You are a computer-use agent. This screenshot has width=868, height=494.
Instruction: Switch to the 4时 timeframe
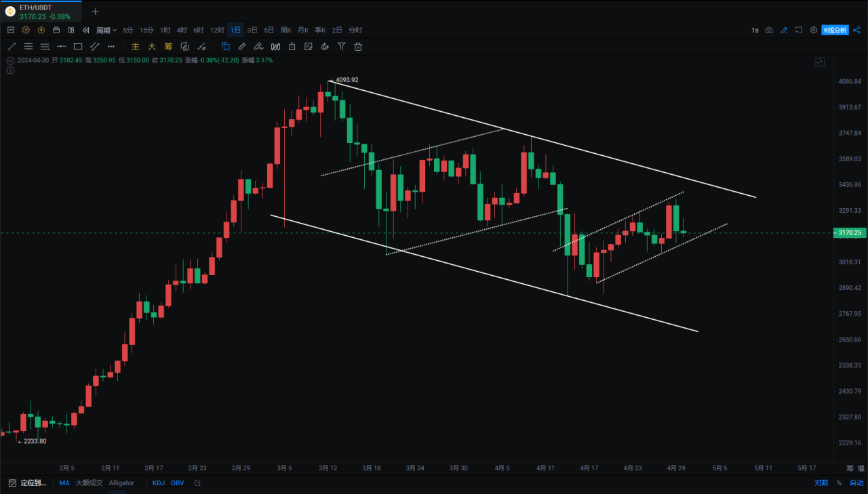(182, 30)
